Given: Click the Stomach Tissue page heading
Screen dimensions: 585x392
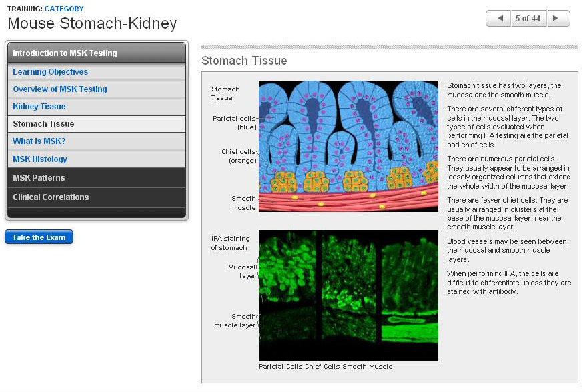Looking at the screenshot, I should (x=244, y=61).
